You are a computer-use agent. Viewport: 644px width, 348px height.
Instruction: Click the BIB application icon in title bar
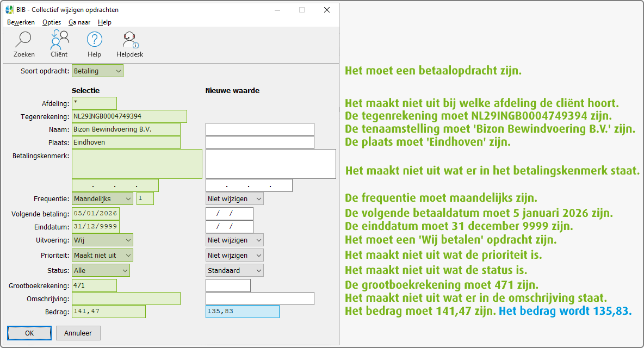coord(9,10)
